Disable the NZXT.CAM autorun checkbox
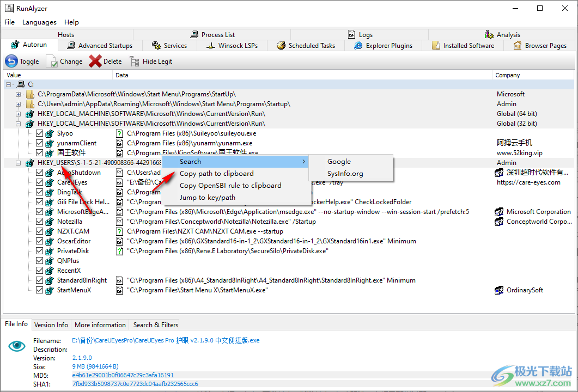The image size is (578, 392). click(x=39, y=231)
